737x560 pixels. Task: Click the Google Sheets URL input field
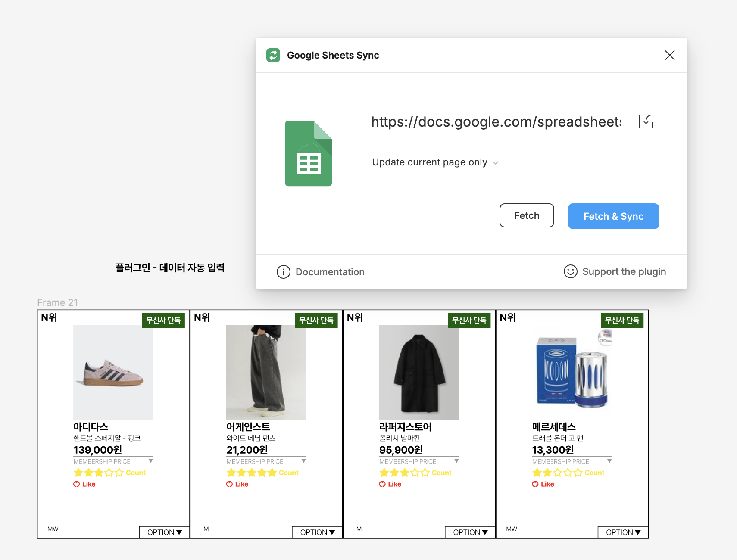[x=496, y=122]
